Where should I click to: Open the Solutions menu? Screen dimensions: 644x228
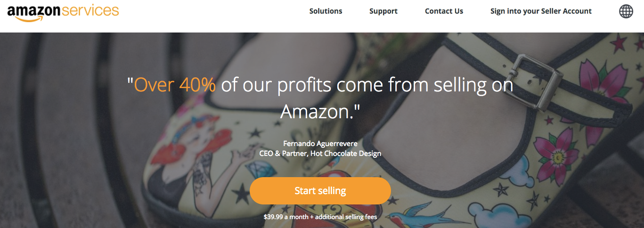tap(326, 11)
